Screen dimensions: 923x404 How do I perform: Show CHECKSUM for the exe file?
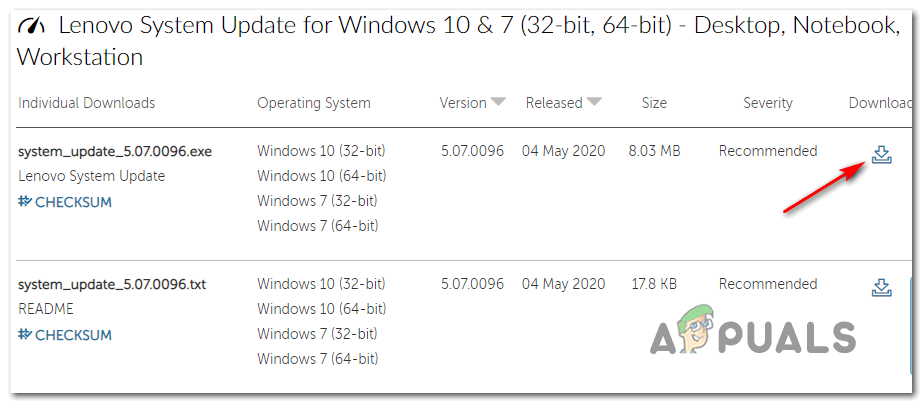tap(74, 202)
